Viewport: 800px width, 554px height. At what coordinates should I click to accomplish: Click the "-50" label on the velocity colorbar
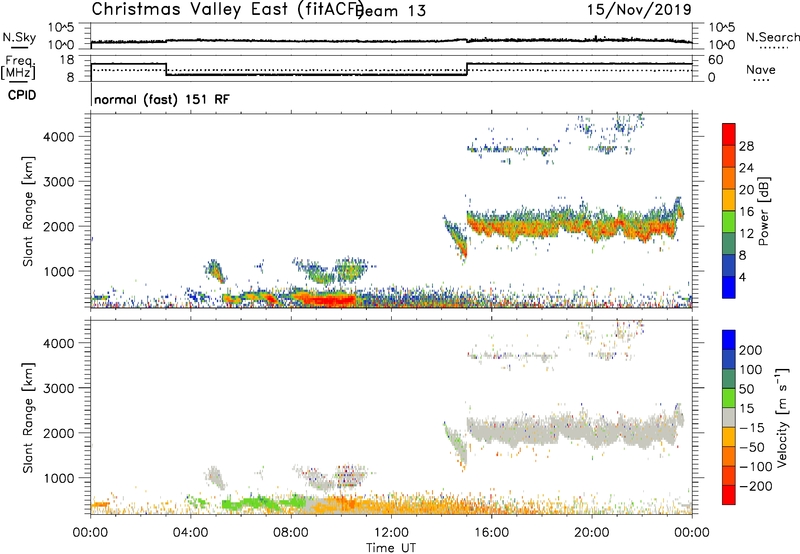pyautogui.click(x=751, y=447)
